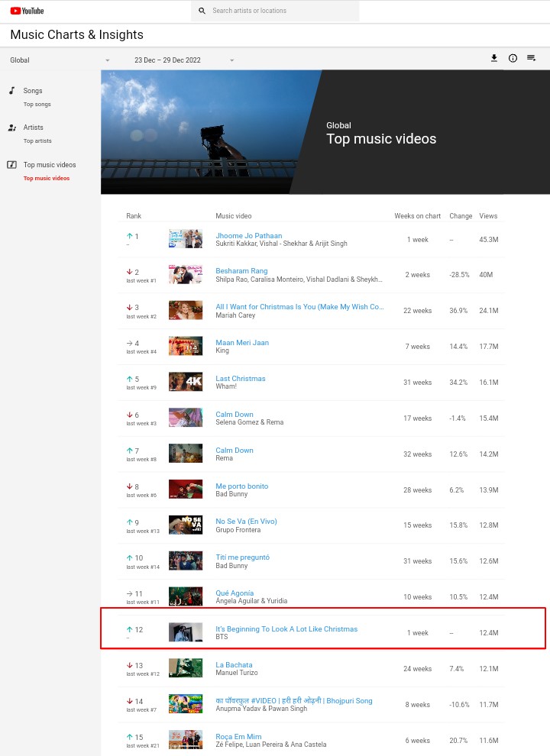The width and height of the screenshot is (550, 756).
Task: Click the Views column header
Action: (488, 216)
